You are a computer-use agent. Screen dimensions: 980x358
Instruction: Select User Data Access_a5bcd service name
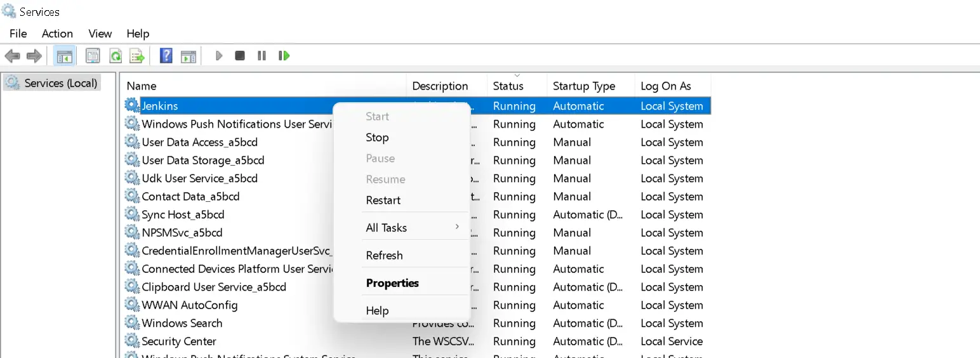point(199,142)
